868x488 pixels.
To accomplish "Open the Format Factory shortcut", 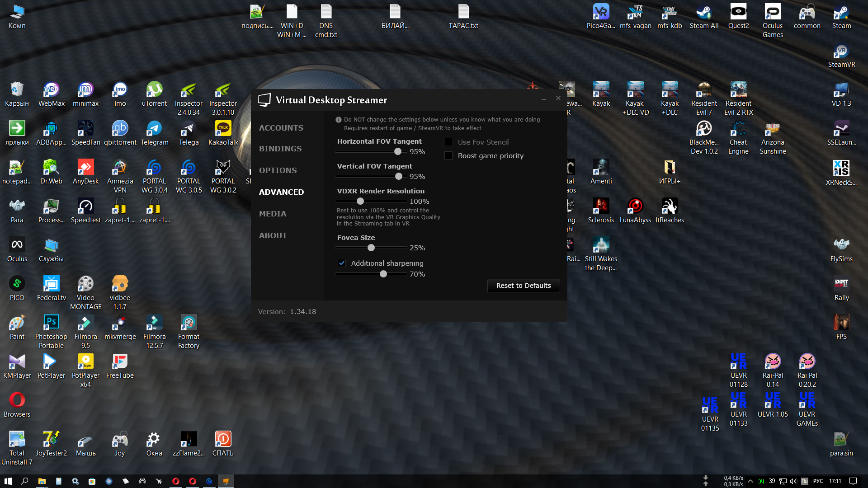I will (189, 332).
